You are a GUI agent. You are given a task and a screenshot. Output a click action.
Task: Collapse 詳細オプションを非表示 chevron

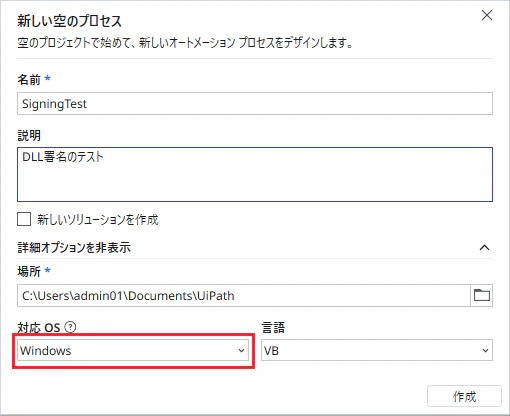click(484, 248)
